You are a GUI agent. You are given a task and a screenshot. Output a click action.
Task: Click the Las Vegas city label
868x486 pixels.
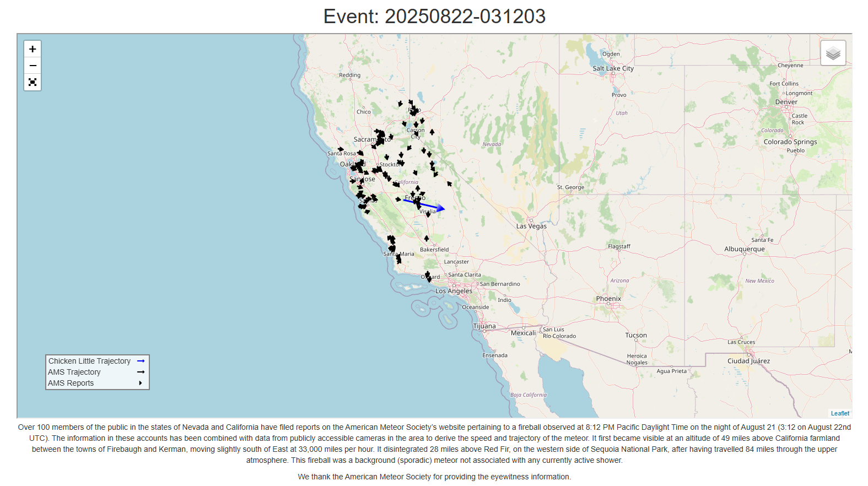click(531, 226)
